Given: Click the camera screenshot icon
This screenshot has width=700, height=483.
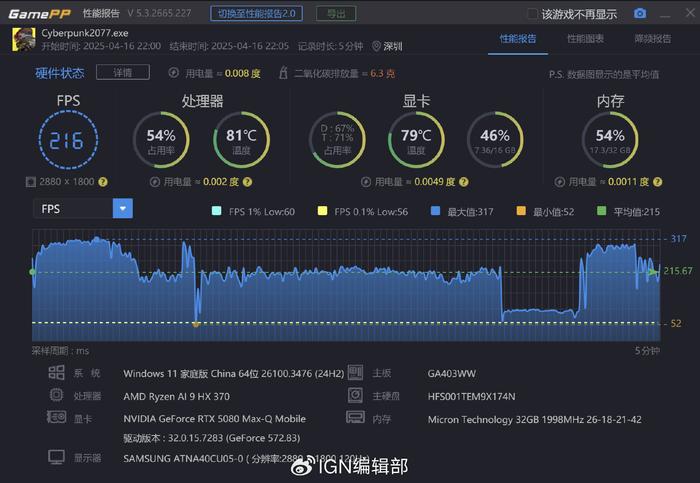Looking at the screenshot, I should [640, 13].
